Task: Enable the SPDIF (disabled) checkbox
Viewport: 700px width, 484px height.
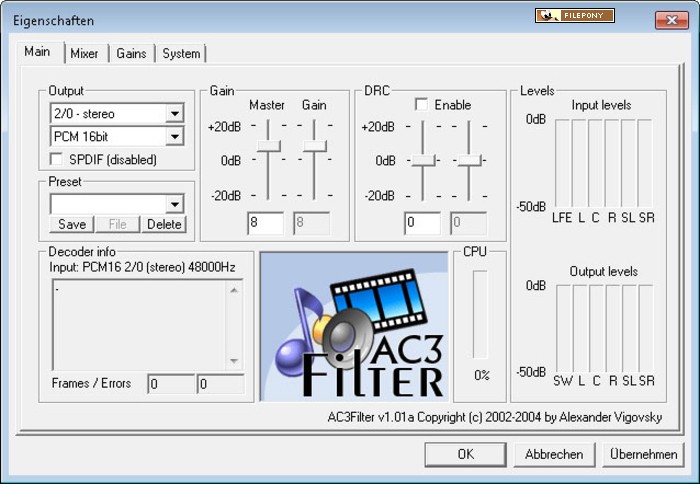Action: [56, 159]
